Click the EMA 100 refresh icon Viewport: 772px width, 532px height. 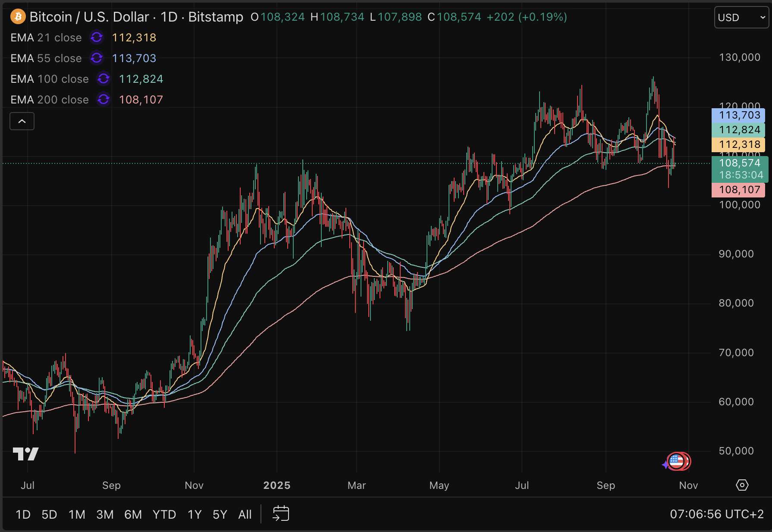click(104, 79)
